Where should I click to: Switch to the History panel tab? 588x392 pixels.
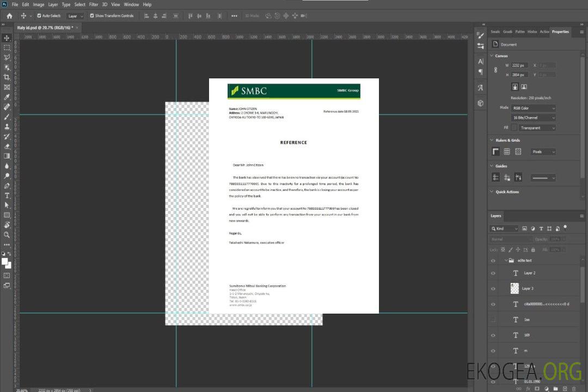[532, 32]
